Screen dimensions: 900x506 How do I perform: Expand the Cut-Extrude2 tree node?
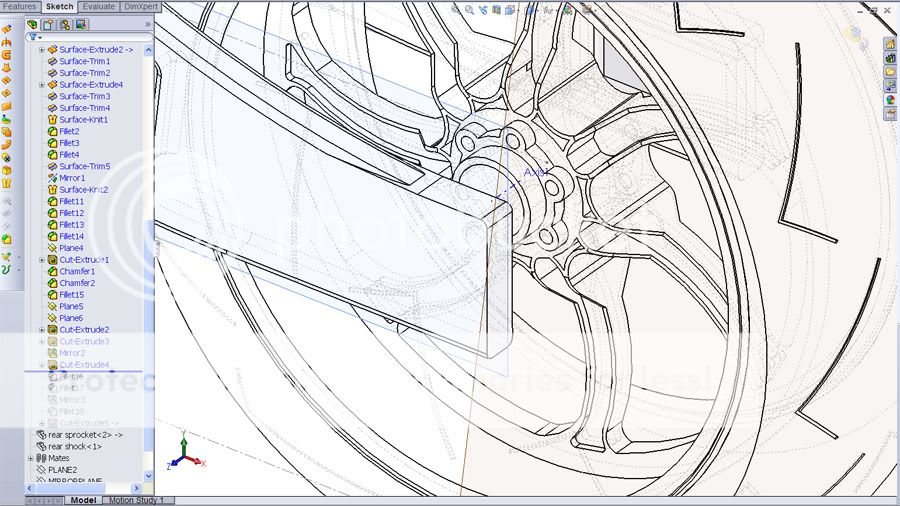(x=41, y=330)
